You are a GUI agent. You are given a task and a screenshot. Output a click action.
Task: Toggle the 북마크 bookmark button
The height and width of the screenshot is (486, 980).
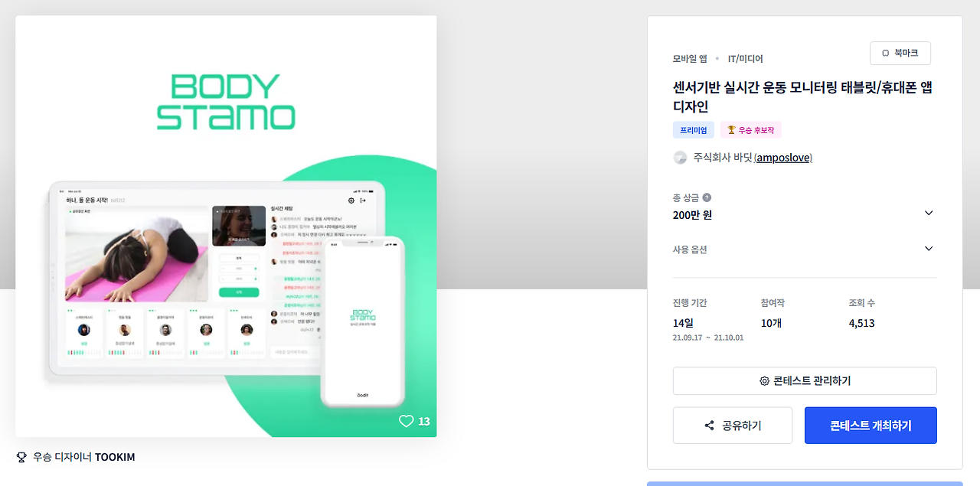(900, 54)
